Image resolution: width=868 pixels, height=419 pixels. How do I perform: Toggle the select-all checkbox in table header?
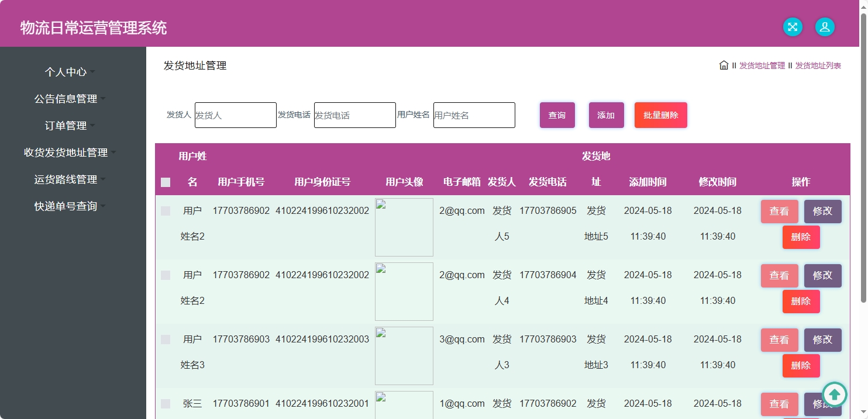pos(166,182)
